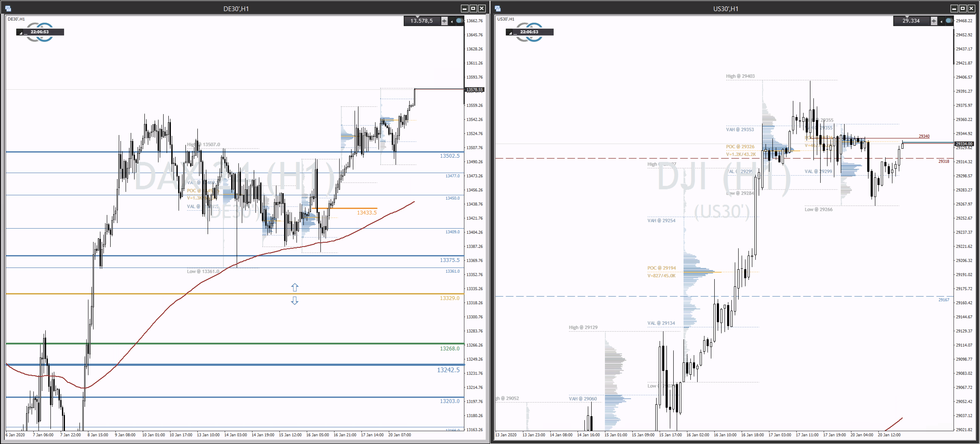Click the '16 Jan 18:00' date on US30 time axis
The image size is (980, 444).
click(753, 435)
